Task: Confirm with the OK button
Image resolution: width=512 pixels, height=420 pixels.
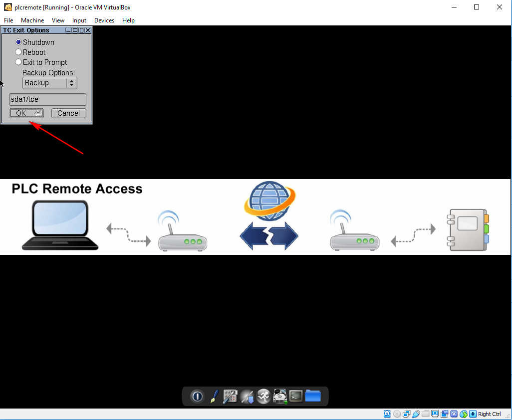Action: pyautogui.click(x=26, y=113)
